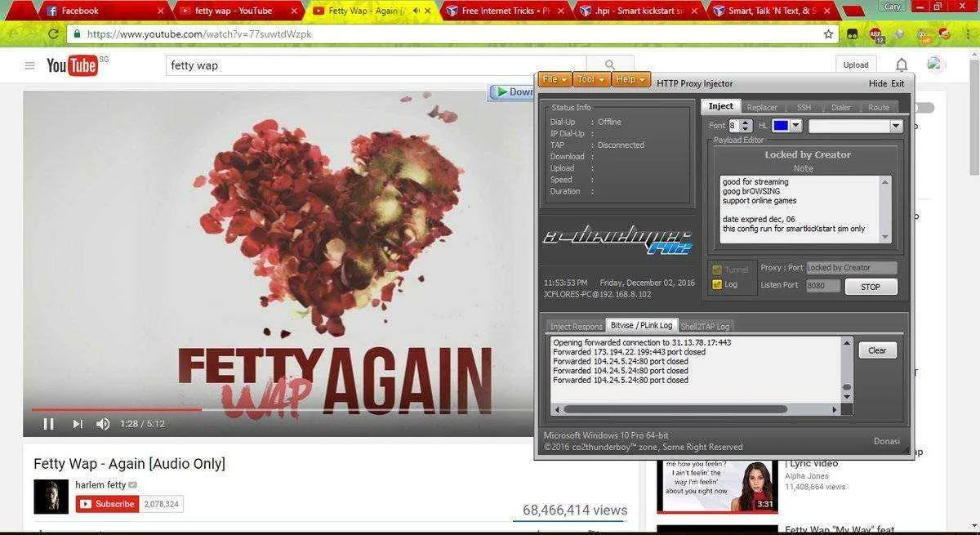980x535 pixels.
Task: Click the blue HL color swatch
Action: pos(780,126)
